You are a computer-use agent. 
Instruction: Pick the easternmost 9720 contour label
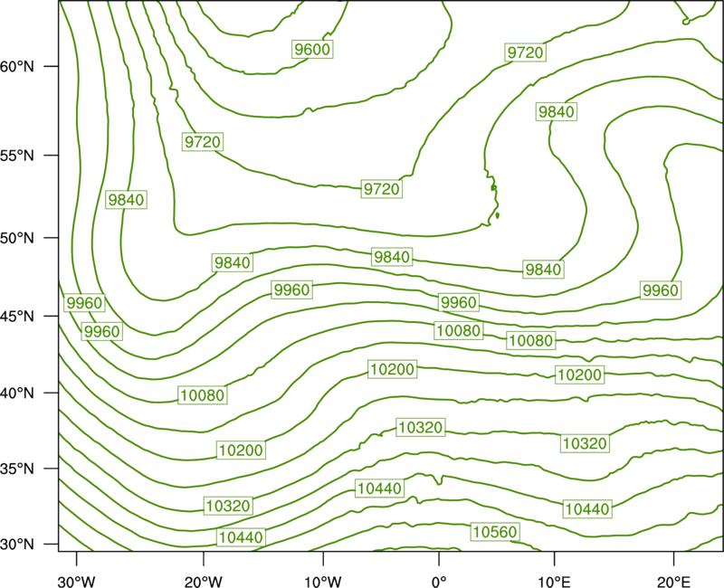[x=525, y=52]
